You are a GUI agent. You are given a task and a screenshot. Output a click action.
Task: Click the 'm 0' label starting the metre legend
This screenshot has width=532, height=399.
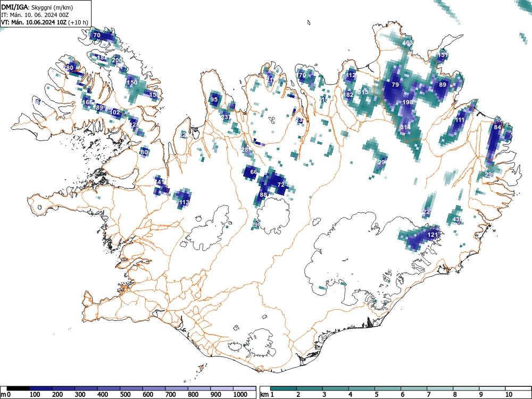coord(5,395)
